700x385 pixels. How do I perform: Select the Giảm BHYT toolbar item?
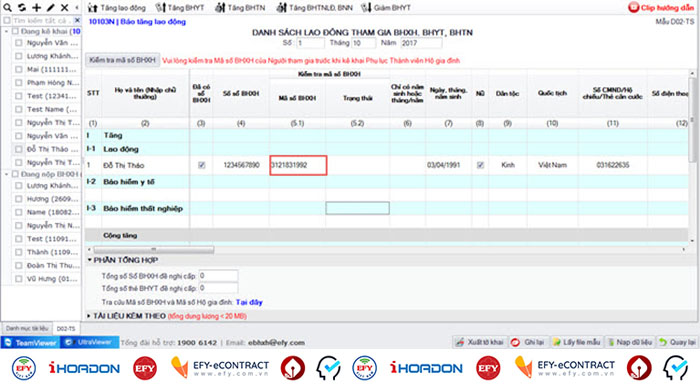click(x=386, y=8)
